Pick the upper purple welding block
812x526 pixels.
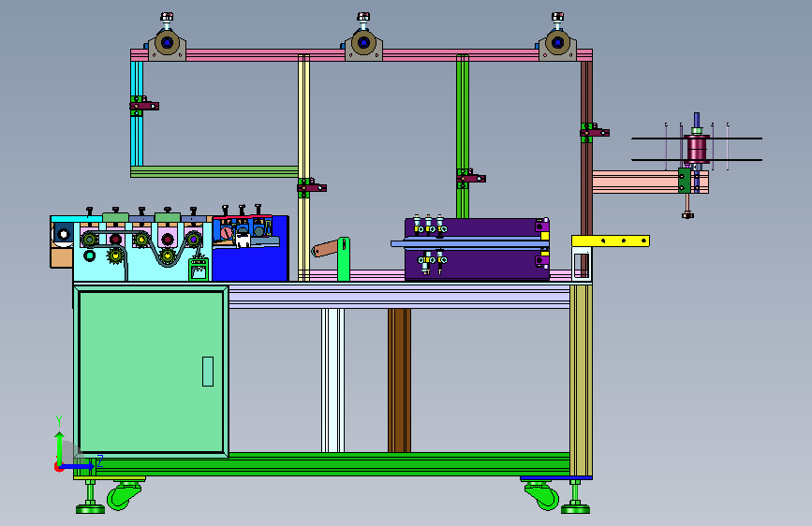tap(477, 227)
